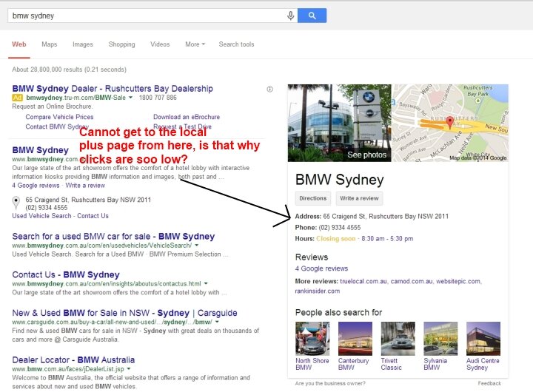Image resolution: width=533 pixels, height=392 pixels.
Task: Open 4 Google reviews in knowledge panel
Action: pos(321,268)
